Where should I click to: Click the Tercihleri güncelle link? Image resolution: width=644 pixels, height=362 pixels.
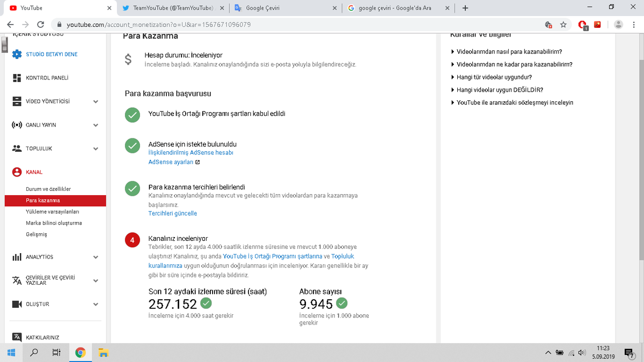coord(173,213)
